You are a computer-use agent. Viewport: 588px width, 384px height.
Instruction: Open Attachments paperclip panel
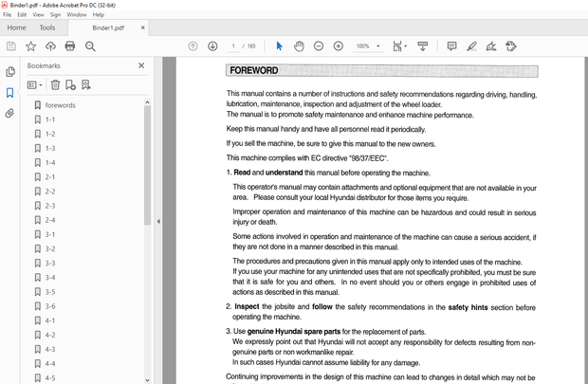pos(9,113)
